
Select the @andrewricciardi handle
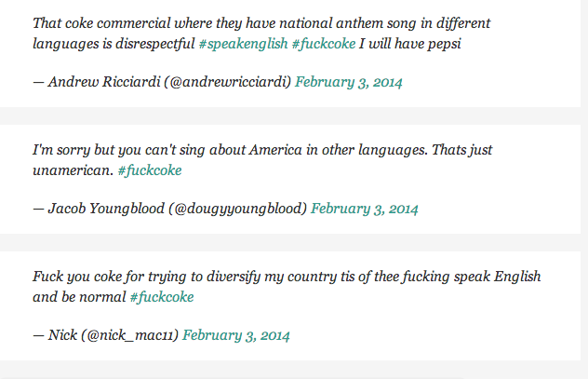[228, 83]
